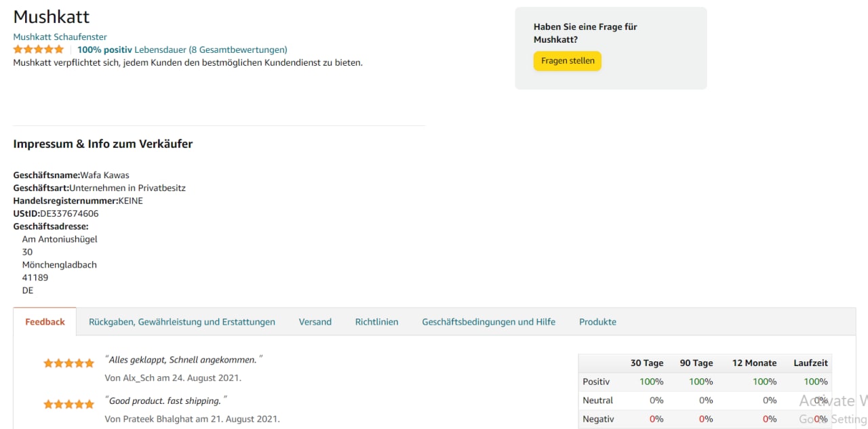The width and height of the screenshot is (868, 429).
Task: Click the review text "Alles geklappt, Schnell angekommen."
Action: point(184,360)
